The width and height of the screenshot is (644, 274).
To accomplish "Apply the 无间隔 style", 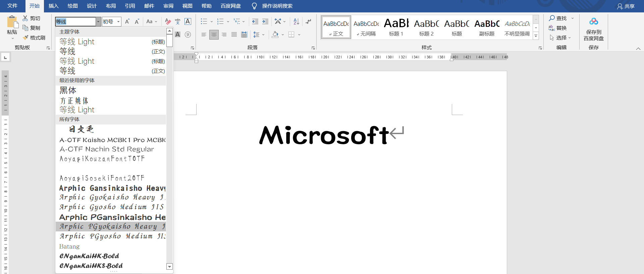I will click(366, 27).
